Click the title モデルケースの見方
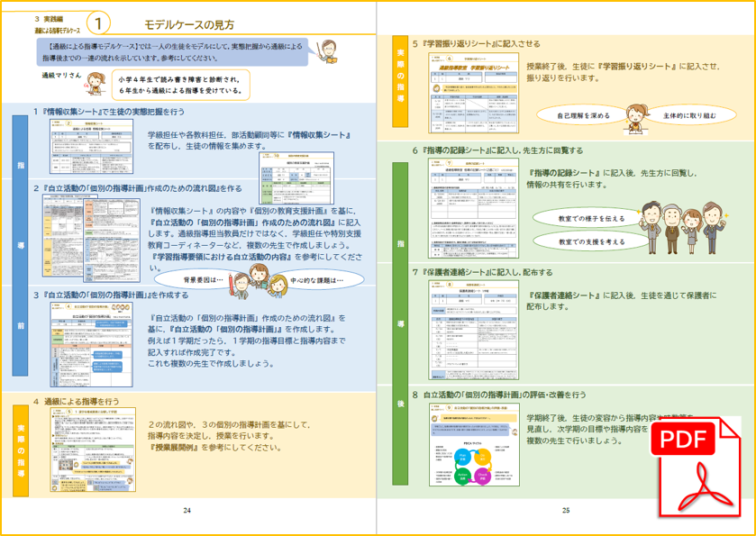Viewport: 756px width, 536px height. [189, 25]
